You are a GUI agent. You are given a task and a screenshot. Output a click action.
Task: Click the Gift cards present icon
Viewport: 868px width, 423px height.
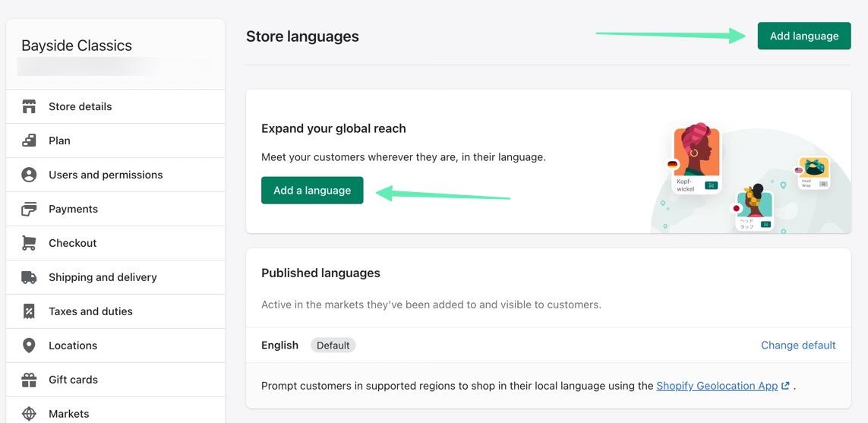[x=29, y=380]
